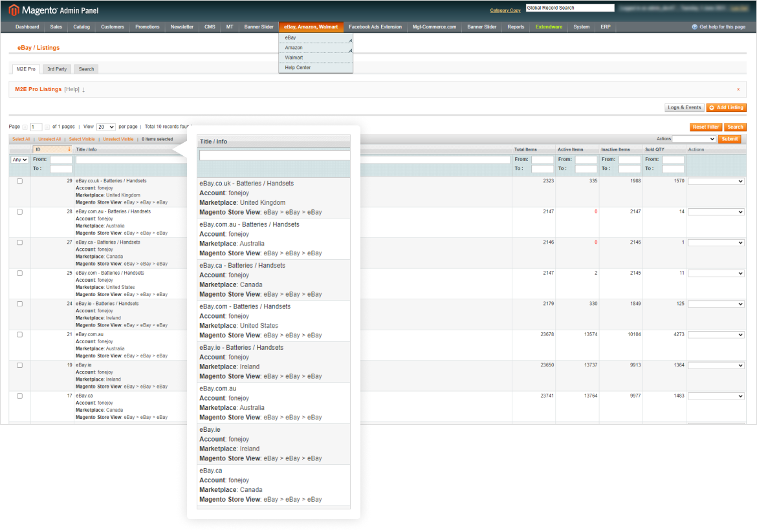Viewport: 757px width, 532px height.
Task: Click the help icon beside 'Get help for this page'
Action: 694,27
